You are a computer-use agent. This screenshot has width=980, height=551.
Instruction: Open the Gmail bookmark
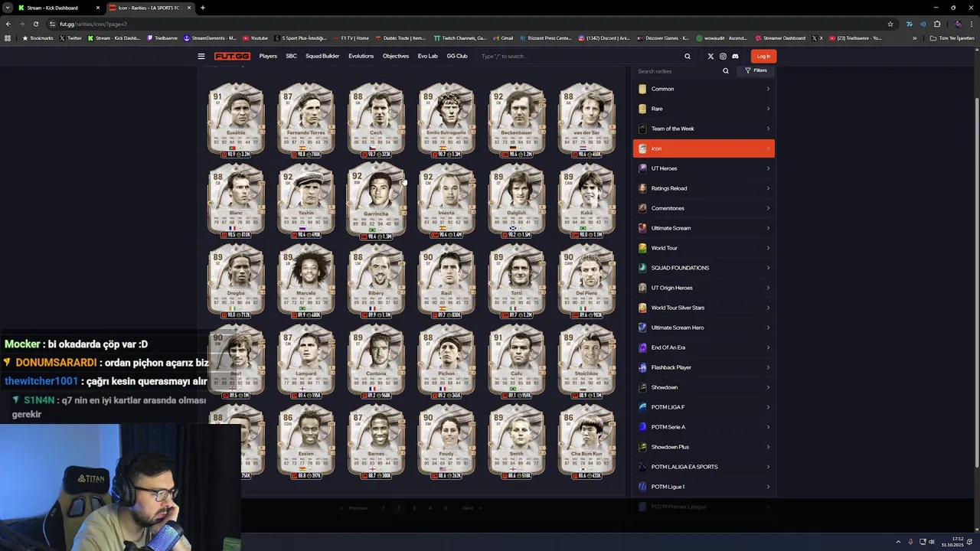coord(503,38)
